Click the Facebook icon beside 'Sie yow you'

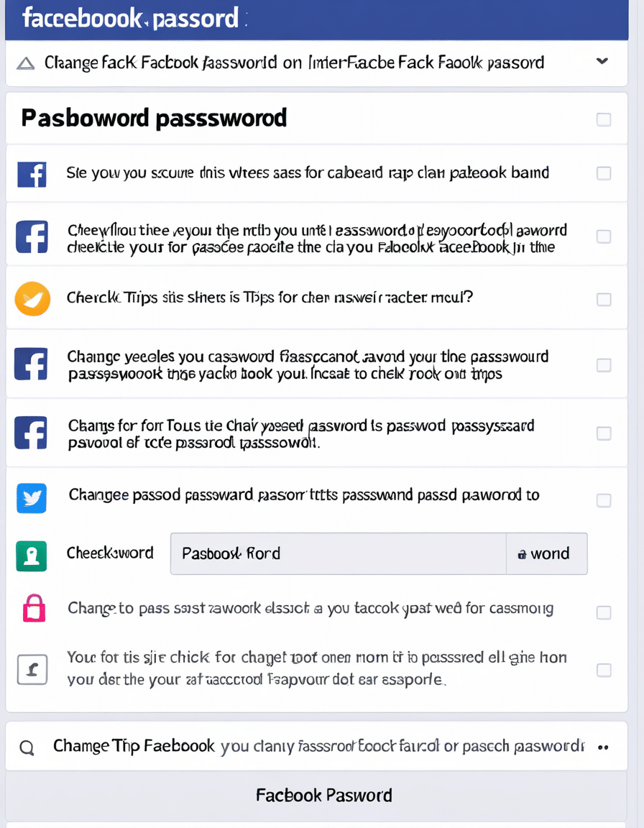coord(32,175)
